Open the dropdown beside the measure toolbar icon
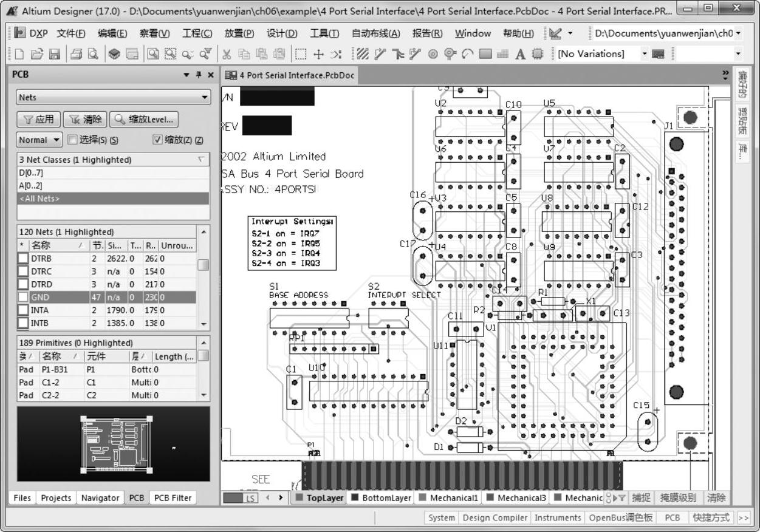The width and height of the screenshot is (760, 532). pos(570,33)
